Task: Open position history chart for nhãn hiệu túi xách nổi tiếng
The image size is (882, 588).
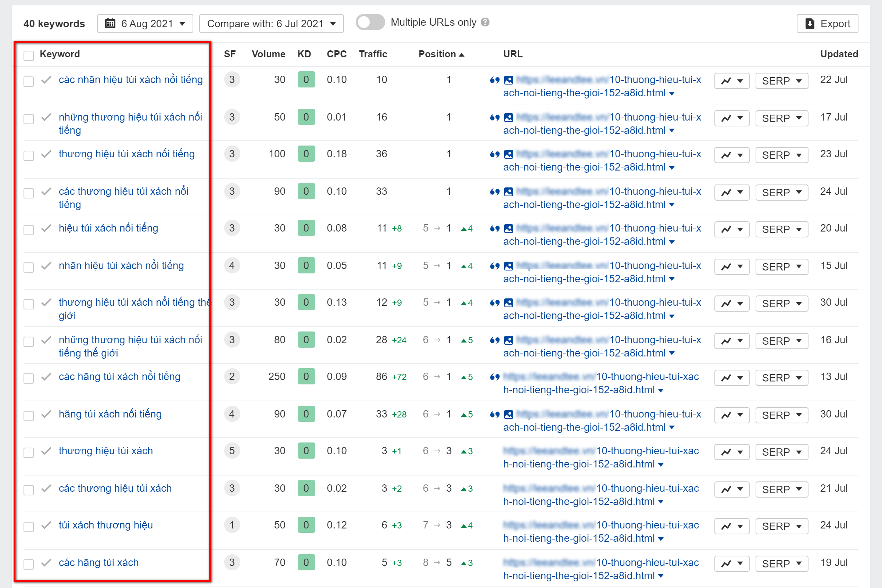Action: click(x=732, y=267)
